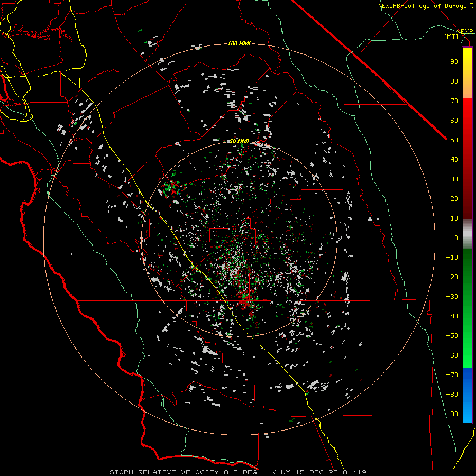Image resolution: width=476 pixels, height=476 pixels.
Task: Click the positive 30 scale value
Action: pyautogui.click(x=454, y=179)
